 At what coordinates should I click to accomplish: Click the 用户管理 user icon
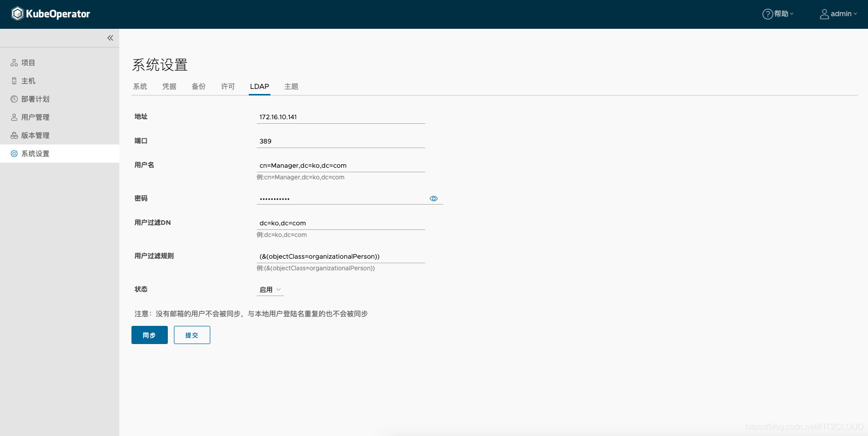click(14, 117)
